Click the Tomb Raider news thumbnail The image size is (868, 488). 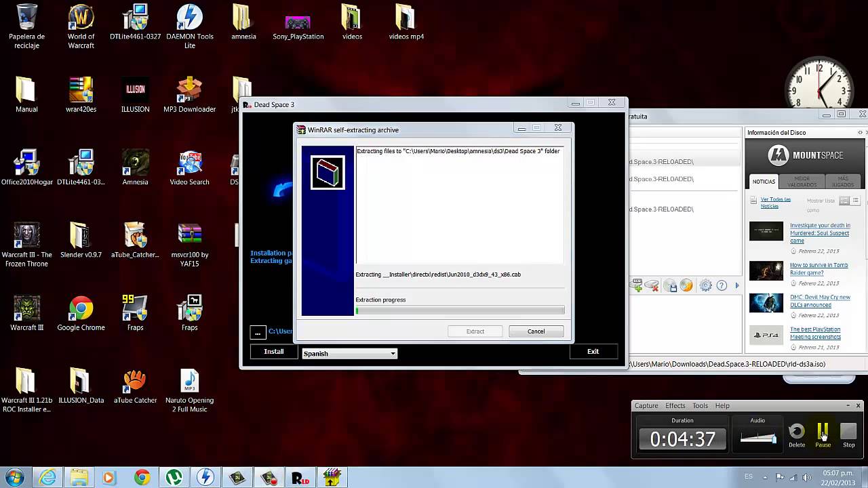pyautogui.click(x=766, y=270)
